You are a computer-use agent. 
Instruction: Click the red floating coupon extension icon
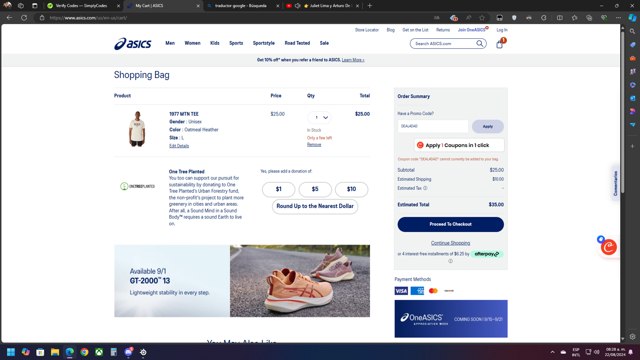point(609,247)
